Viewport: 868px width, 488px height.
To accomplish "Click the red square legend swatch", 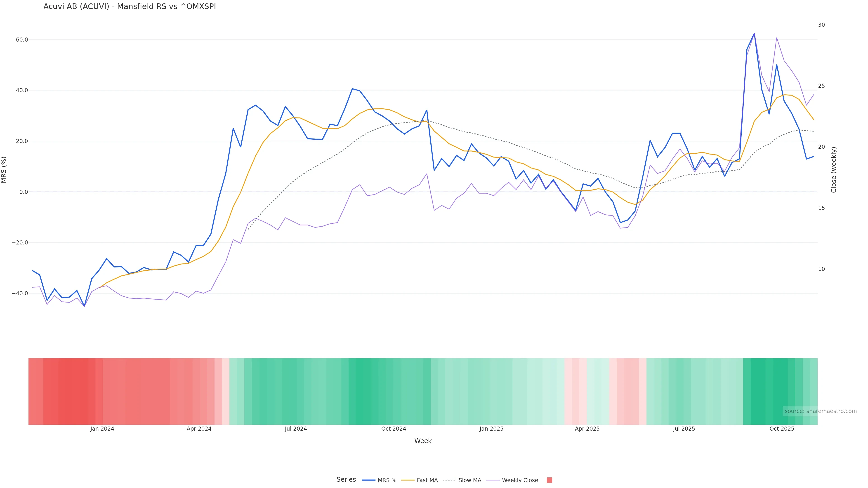I will pos(549,480).
